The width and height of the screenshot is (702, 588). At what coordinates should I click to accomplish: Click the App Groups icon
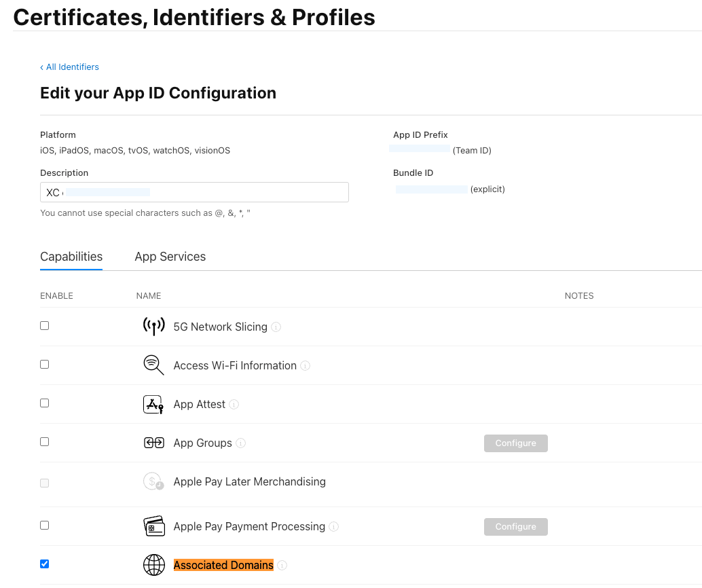153,443
